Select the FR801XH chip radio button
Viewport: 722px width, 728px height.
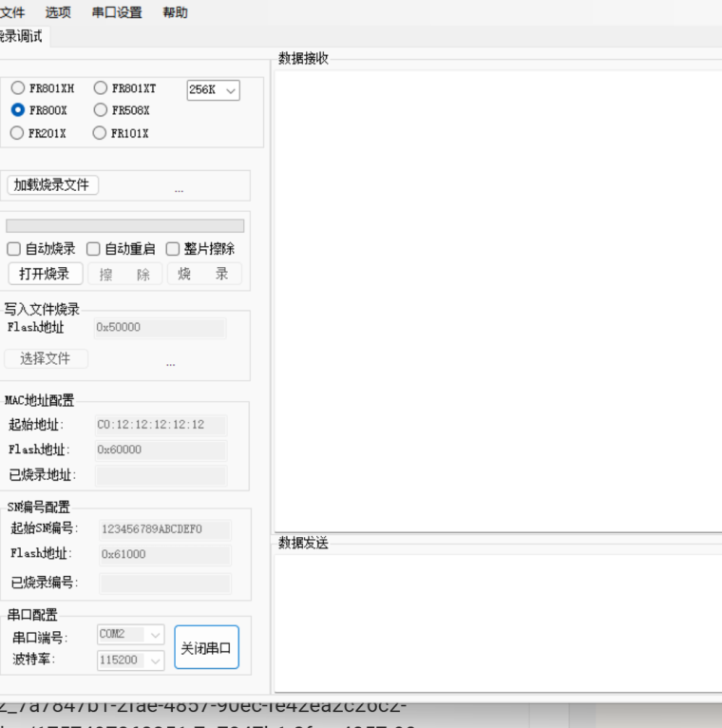(18, 88)
